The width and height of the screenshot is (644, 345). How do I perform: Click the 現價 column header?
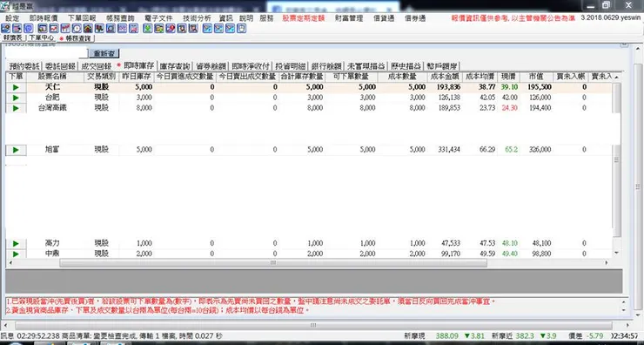pyautogui.click(x=508, y=77)
